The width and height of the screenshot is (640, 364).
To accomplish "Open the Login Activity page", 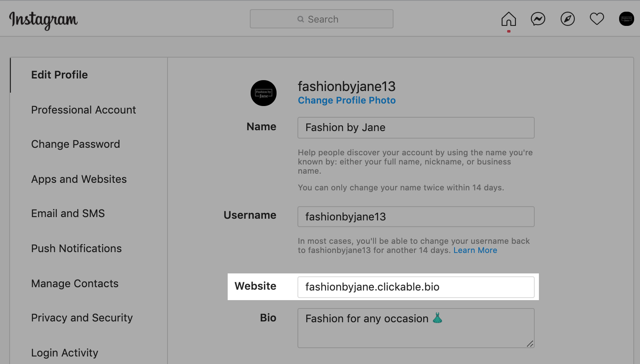I will coord(64,353).
